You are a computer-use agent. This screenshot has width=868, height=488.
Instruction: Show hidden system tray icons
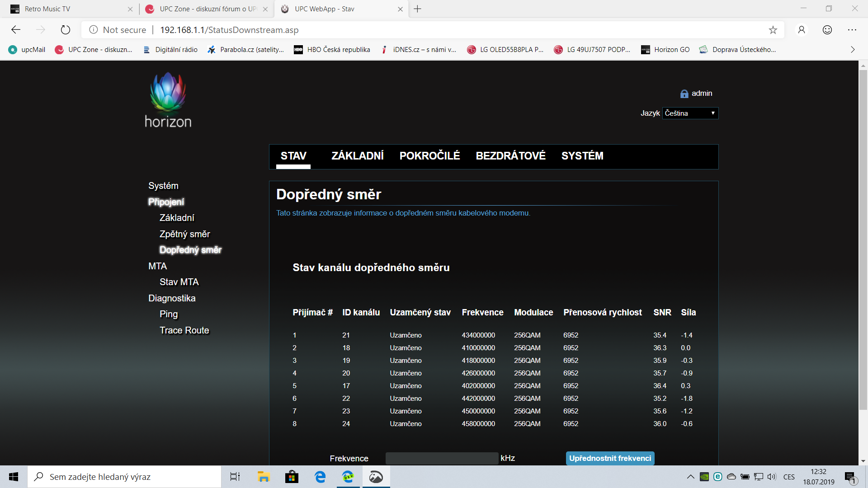(x=690, y=477)
